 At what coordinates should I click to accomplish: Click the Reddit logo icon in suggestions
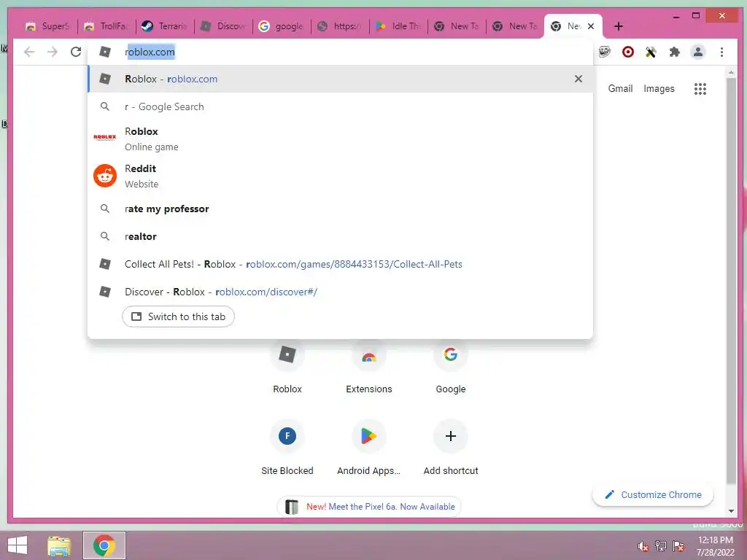[105, 176]
